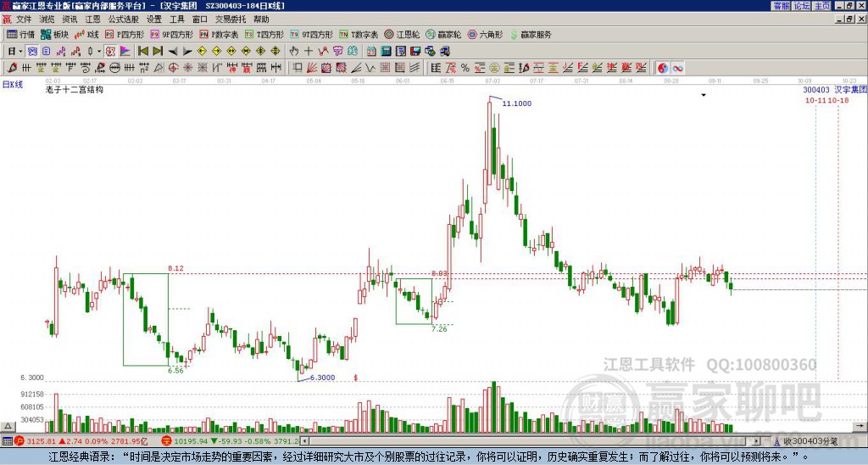Click the 日K线 label
This screenshot has width=868, height=465.
coord(13,85)
